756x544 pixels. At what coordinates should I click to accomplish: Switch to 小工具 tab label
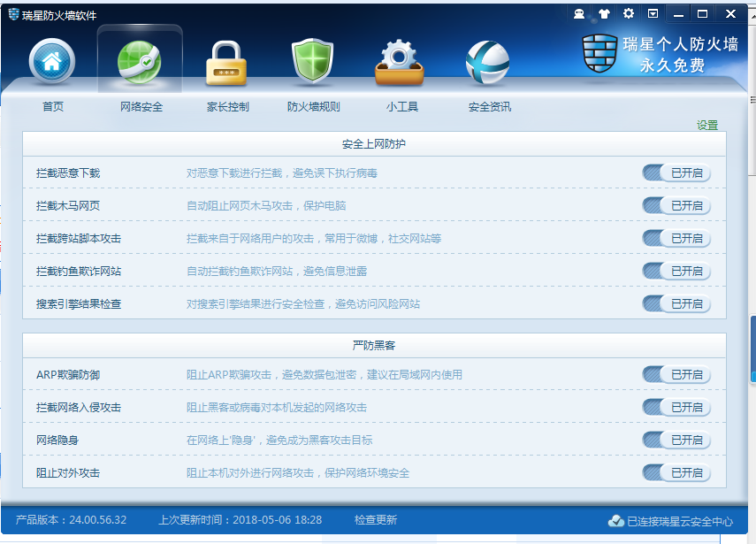point(401,106)
